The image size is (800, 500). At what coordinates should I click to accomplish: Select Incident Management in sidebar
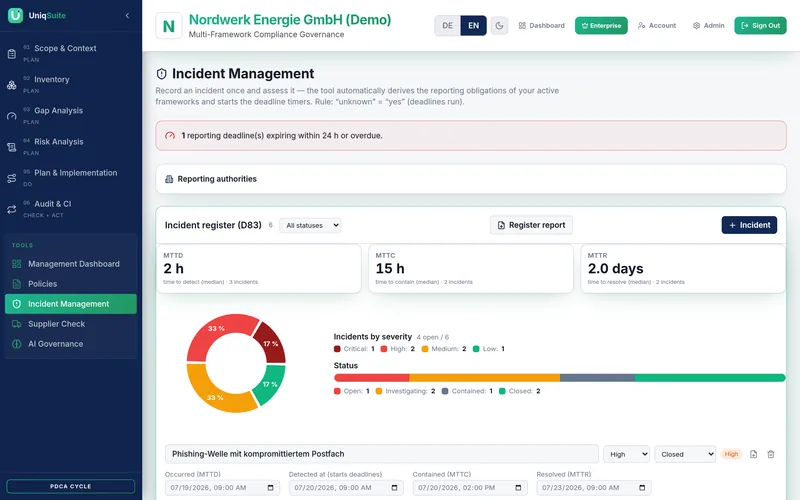[71, 304]
